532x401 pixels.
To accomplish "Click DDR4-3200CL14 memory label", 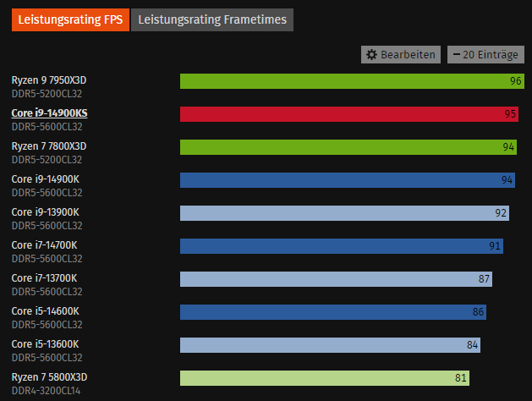I will [x=47, y=391].
